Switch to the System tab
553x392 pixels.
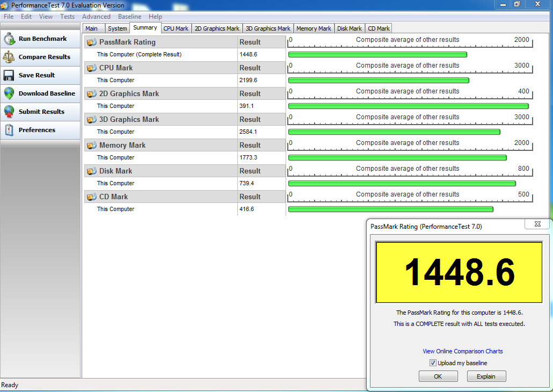117,28
